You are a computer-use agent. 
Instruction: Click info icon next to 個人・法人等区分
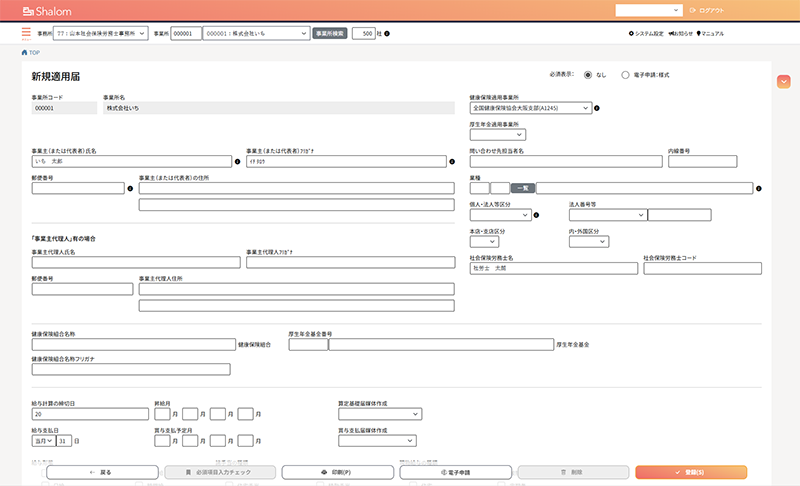536,214
